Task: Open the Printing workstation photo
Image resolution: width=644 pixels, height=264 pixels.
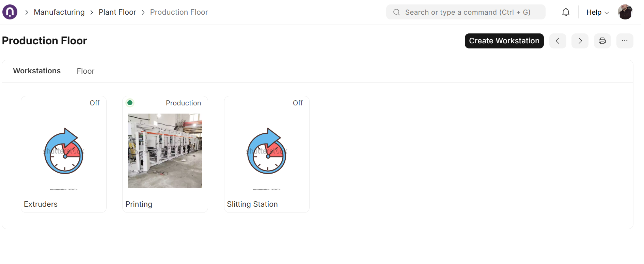Action: click(165, 151)
